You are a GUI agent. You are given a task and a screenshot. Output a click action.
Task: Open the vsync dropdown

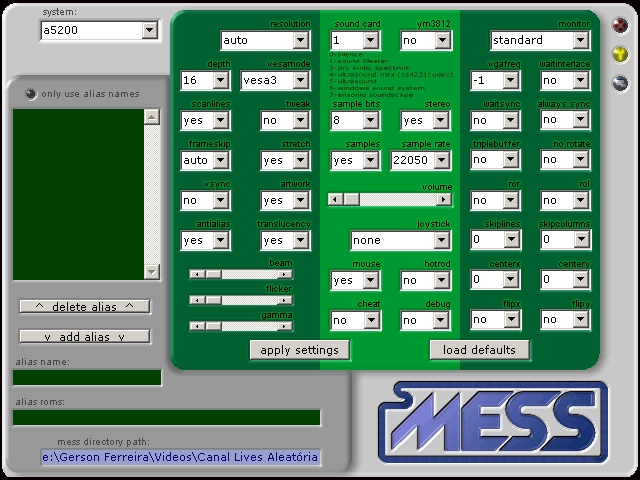pos(221,200)
